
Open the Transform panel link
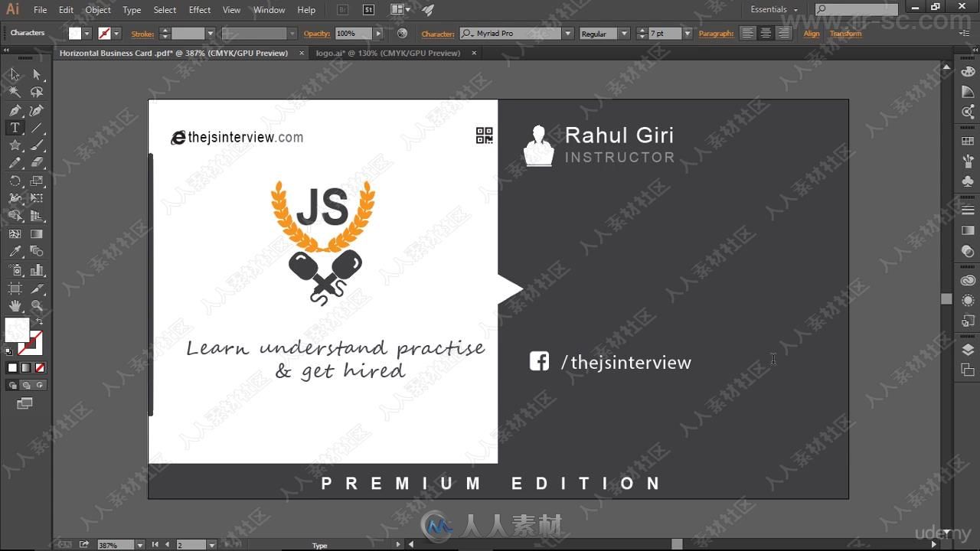pyautogui.click(x=845, y=34)
